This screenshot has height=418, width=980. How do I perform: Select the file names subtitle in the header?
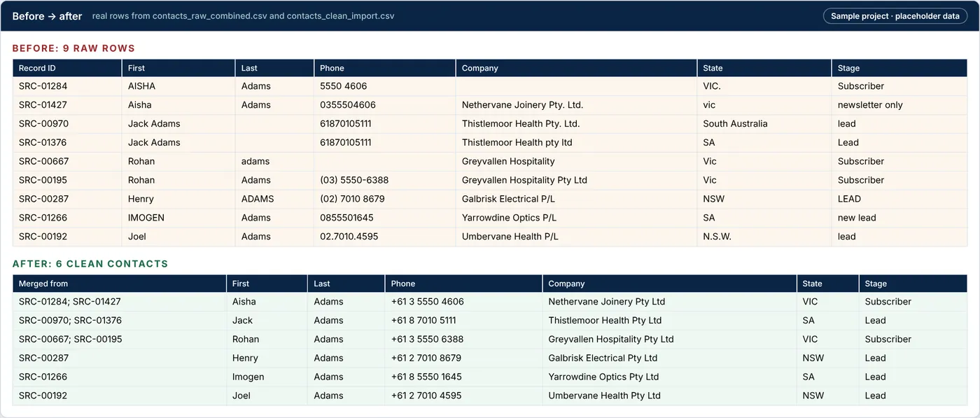(243, 16)
